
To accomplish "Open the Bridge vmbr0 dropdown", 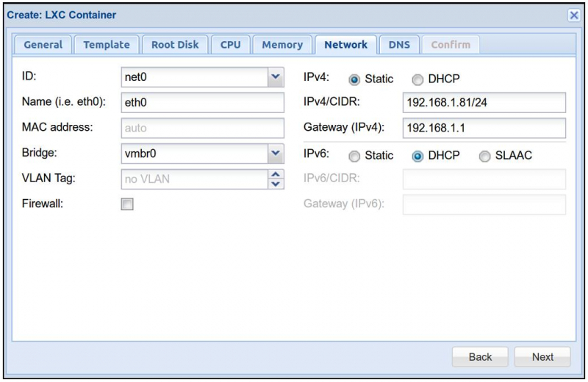I will [x=276, y=154].
